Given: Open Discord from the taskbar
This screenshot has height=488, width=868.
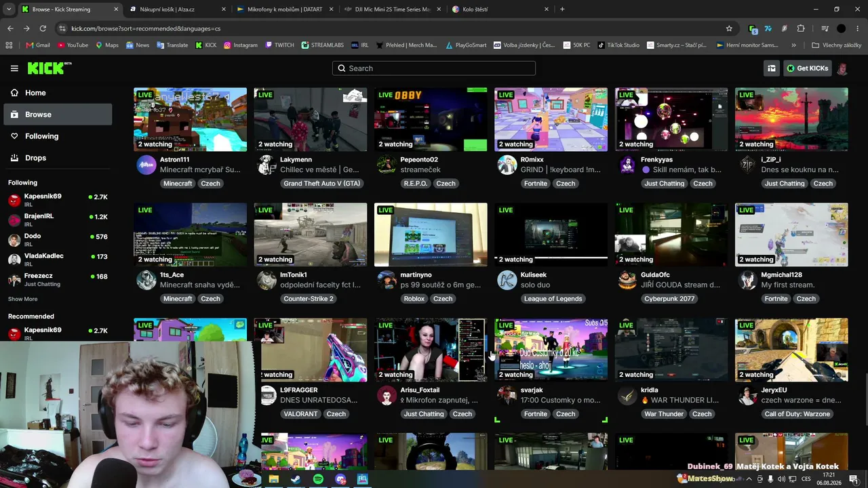Looking at the screenshot, I should (x=340, y=479).
